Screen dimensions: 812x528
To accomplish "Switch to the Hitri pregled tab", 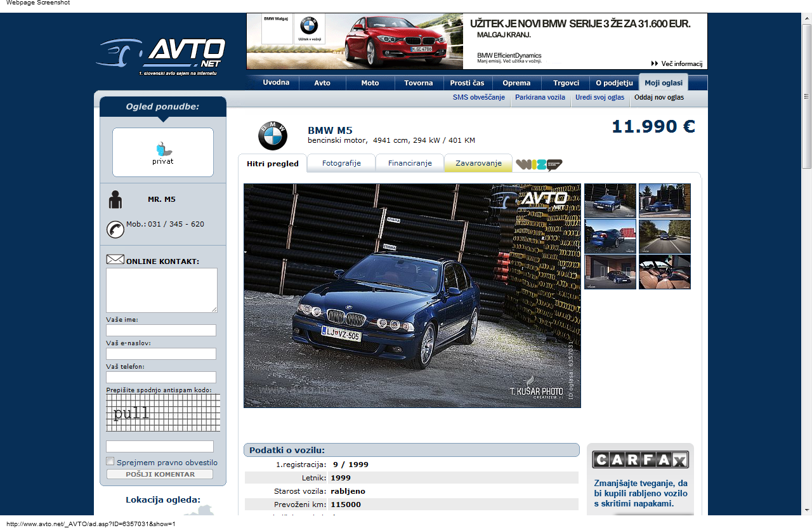I will coord(273,164).
